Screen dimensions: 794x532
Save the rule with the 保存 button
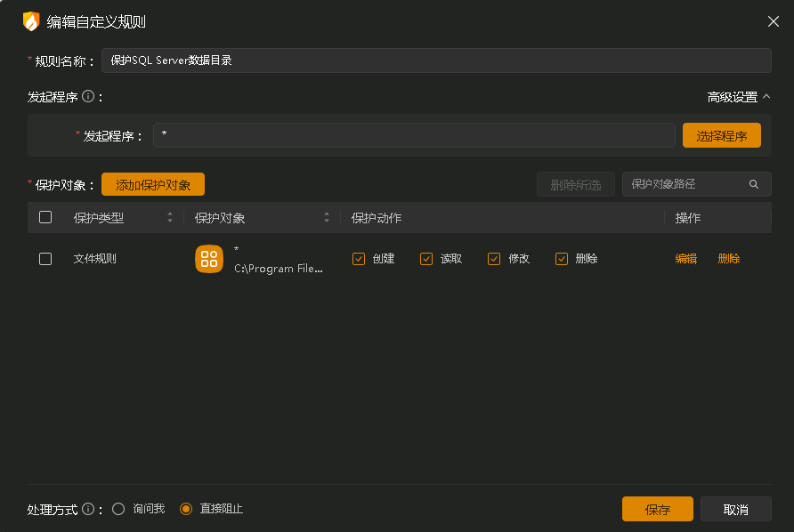(657, 508)
